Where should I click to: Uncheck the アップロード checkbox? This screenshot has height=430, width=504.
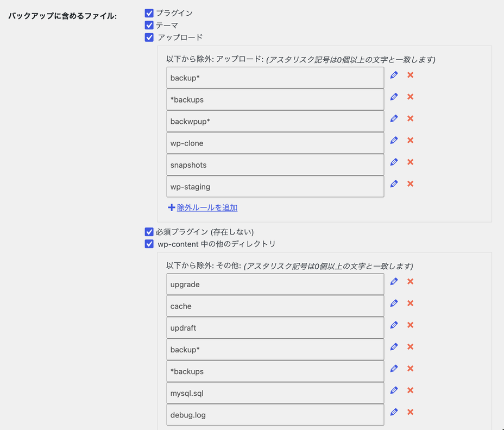click(149, 37)
